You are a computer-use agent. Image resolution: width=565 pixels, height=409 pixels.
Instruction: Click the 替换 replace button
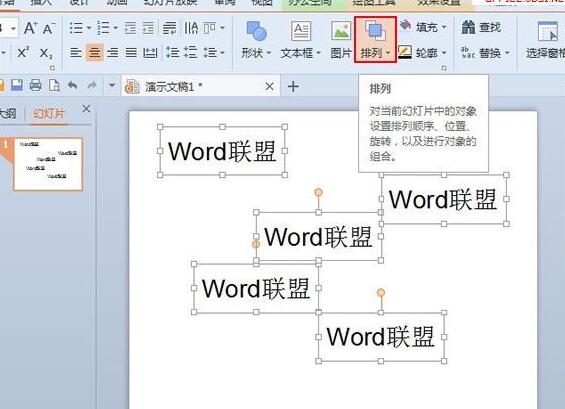(485, 53)
